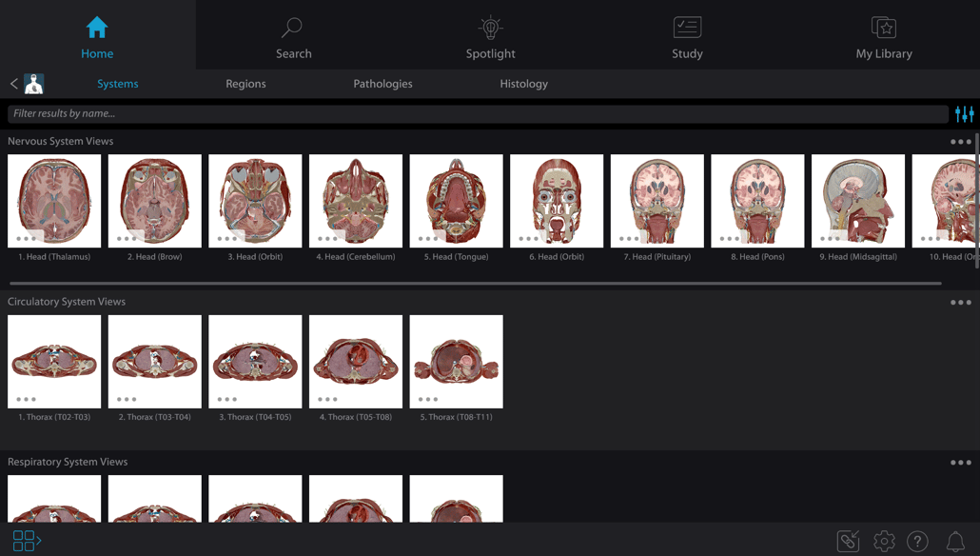Open My Library
Screen dimensions: 980x556
pyautogui.click(x=883, y=34)
